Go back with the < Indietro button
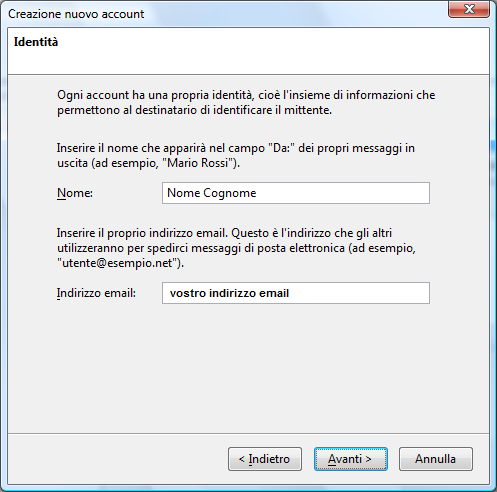This screenshot has height=492, width=497. (x=265, y=459)
